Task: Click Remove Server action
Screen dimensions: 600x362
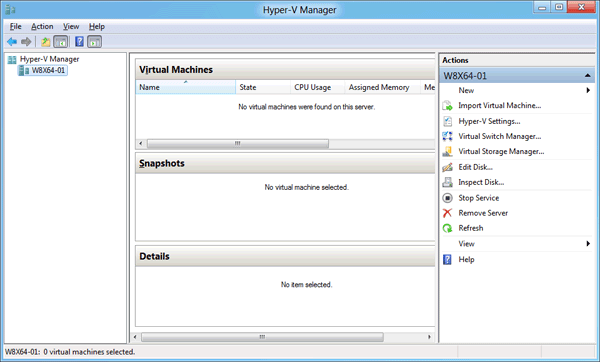Action: 483,213
